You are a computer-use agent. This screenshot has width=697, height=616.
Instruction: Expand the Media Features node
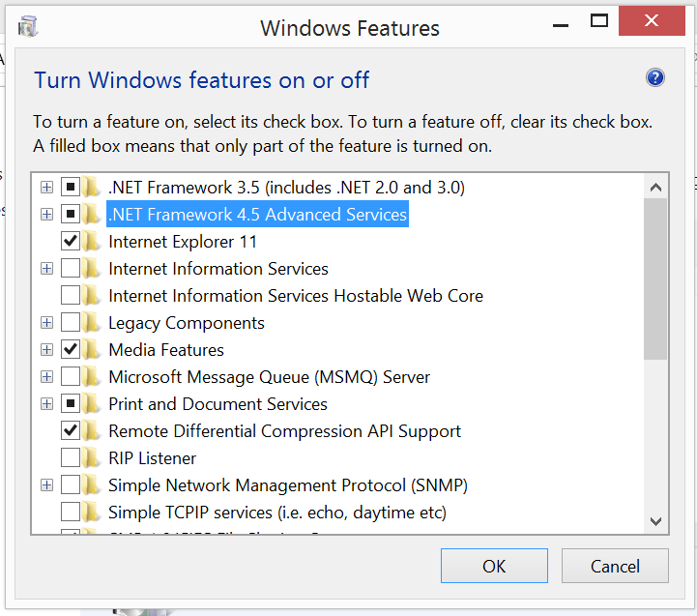click(46, 350)
